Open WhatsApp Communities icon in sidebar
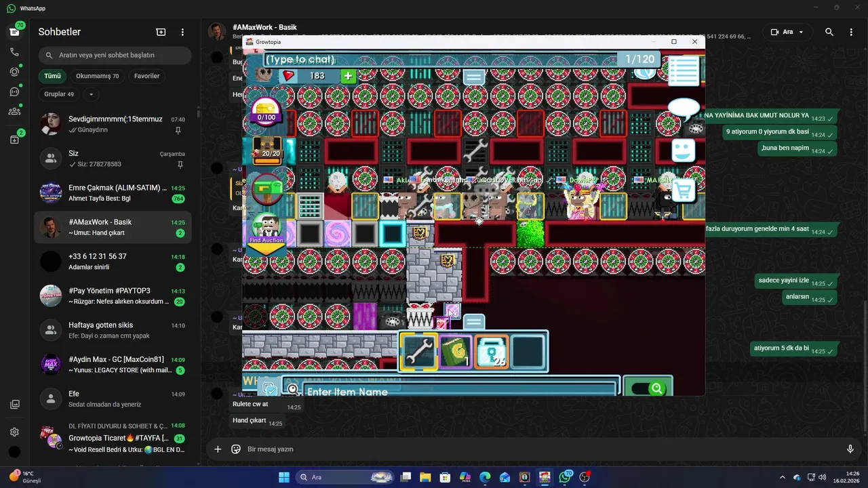The image size is (868, 488). 14,111
